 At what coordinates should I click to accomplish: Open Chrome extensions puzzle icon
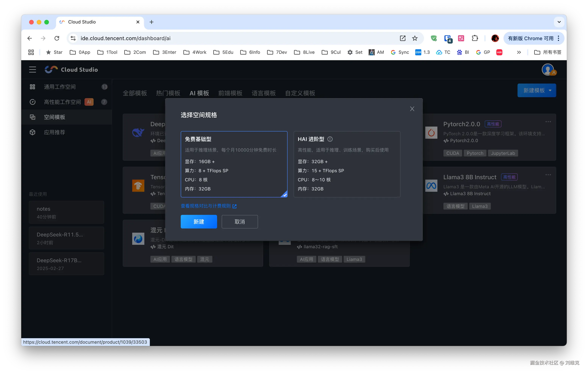click(x=475, y=38)
